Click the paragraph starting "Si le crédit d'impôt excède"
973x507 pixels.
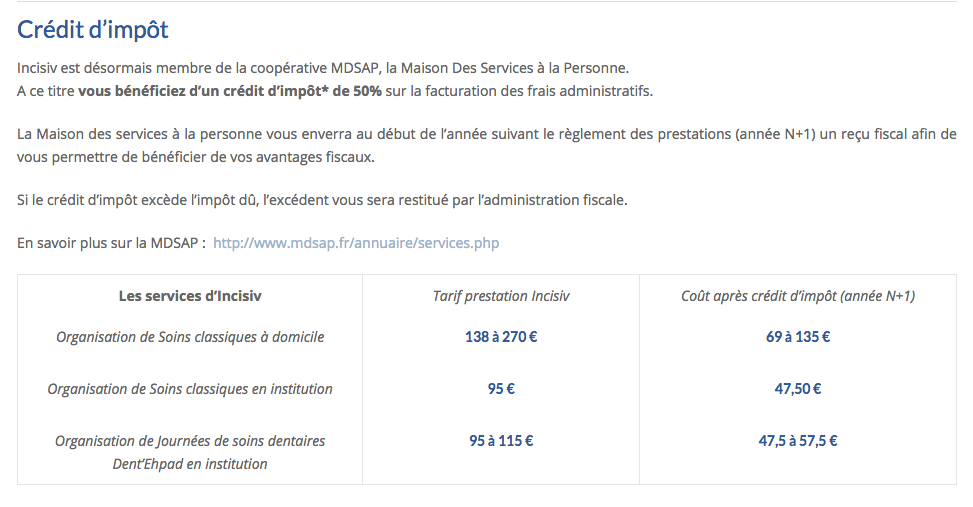322,199
